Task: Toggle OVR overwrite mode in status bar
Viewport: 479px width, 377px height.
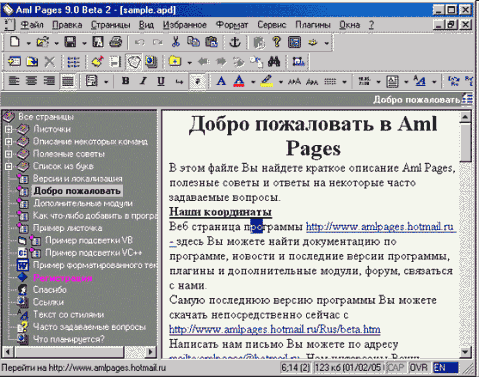Action: pyautogui.click(x=419, y=368)
